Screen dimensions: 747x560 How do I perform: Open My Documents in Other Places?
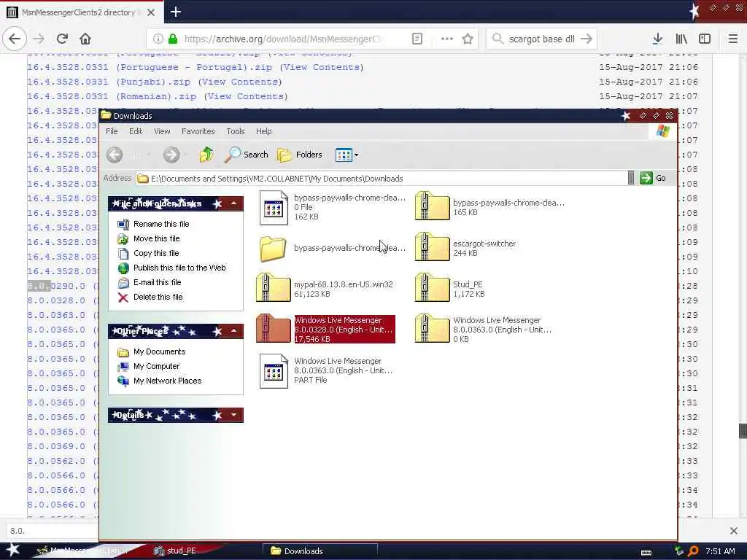pos(159,352)
